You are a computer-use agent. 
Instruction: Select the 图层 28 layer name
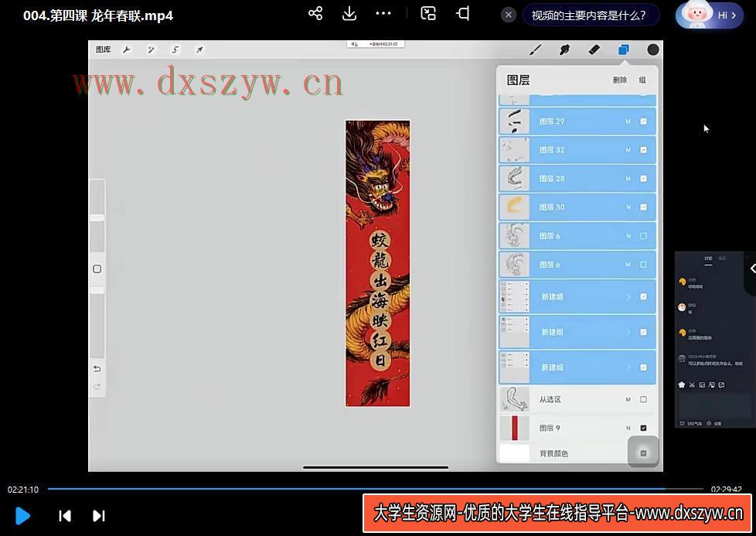tap(552, 179)
